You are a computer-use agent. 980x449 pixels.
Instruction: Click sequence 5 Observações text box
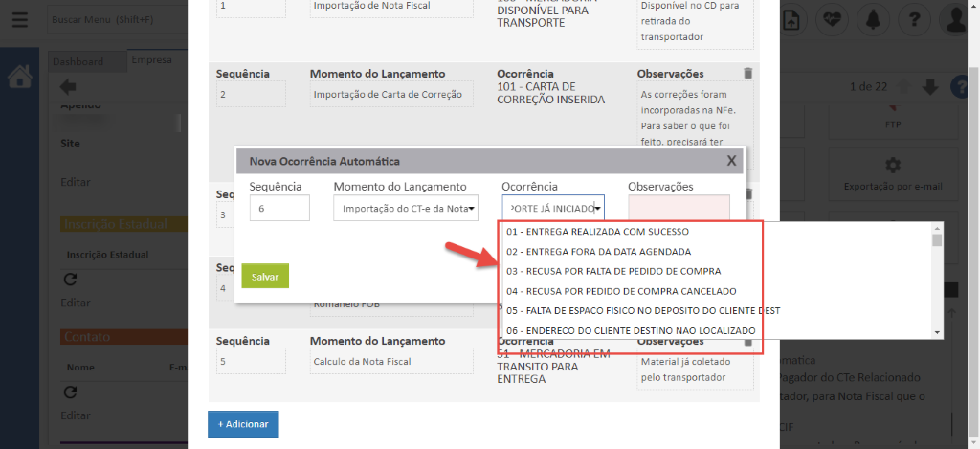[x=695, y=370]
